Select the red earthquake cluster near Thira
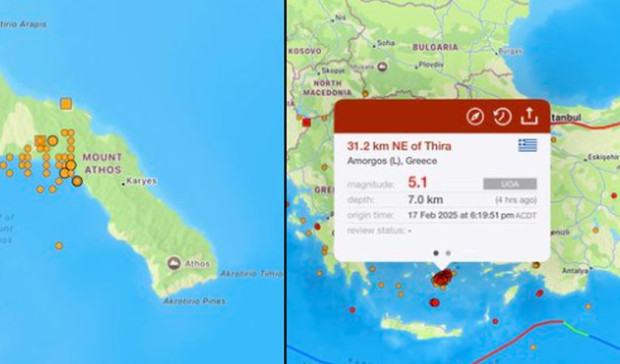Viewport: 620px width, 364px height. pyautogui.click(x=442, y=278)
